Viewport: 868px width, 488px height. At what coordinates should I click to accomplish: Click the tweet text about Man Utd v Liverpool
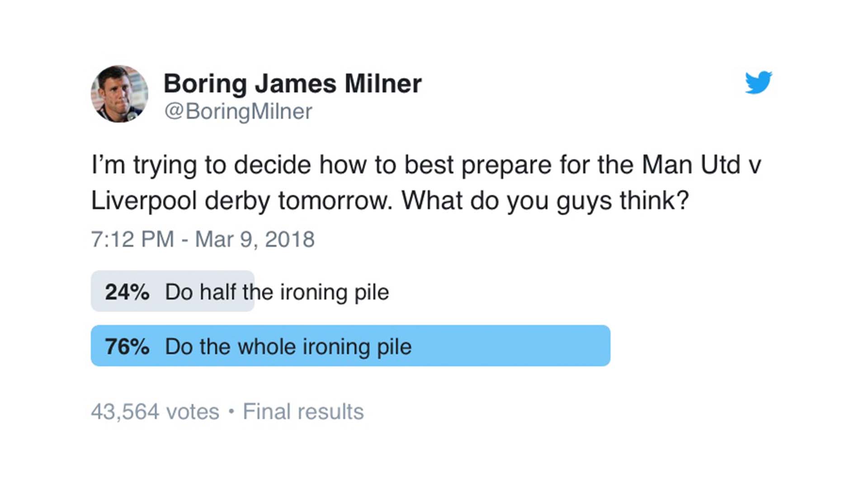[x=426, y=183]
